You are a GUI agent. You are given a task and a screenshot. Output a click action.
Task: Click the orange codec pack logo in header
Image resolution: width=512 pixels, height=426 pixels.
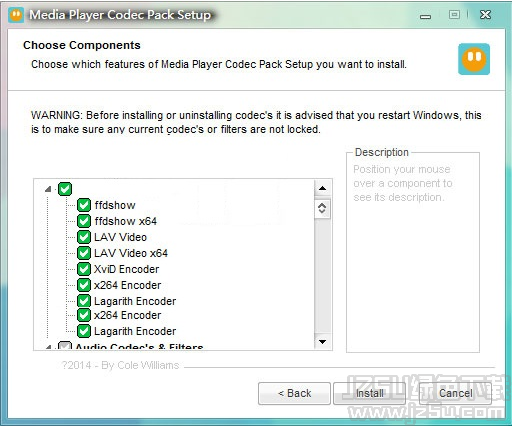click(x=474, y=59)
